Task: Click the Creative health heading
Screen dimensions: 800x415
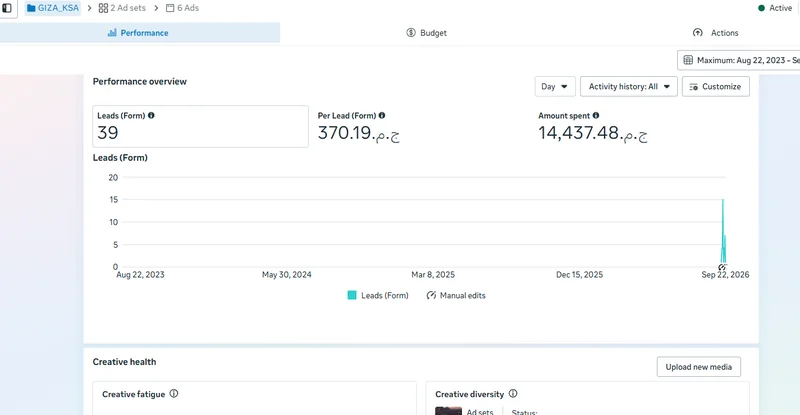Action: click(x=124, y=361)
